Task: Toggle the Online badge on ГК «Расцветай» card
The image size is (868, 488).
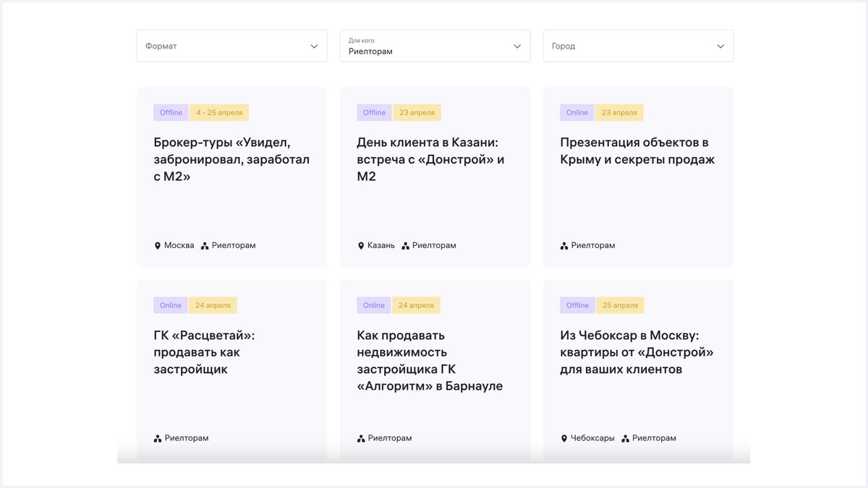Action: tap(171, 305)
